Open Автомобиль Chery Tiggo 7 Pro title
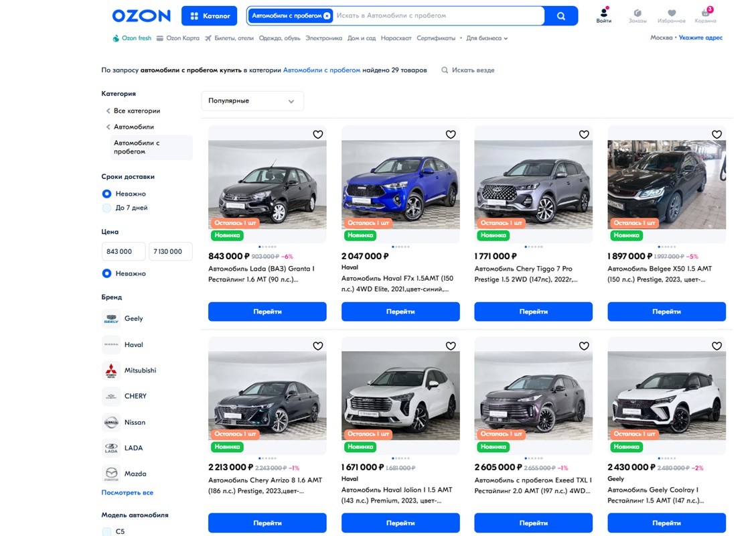 point(526,274)
